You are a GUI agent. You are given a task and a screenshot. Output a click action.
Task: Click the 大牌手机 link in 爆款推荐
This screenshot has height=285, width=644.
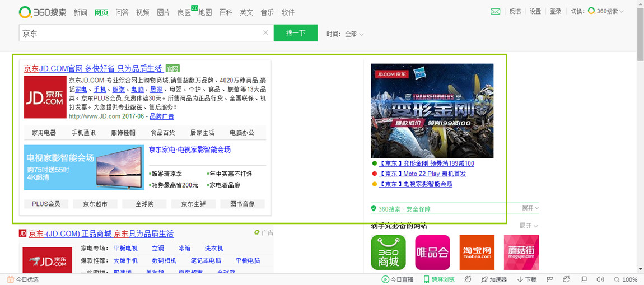[x=125, y=261]
